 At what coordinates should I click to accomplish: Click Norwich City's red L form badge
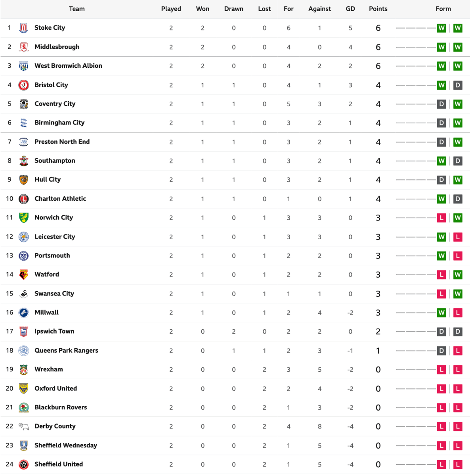tap(441, 218)
